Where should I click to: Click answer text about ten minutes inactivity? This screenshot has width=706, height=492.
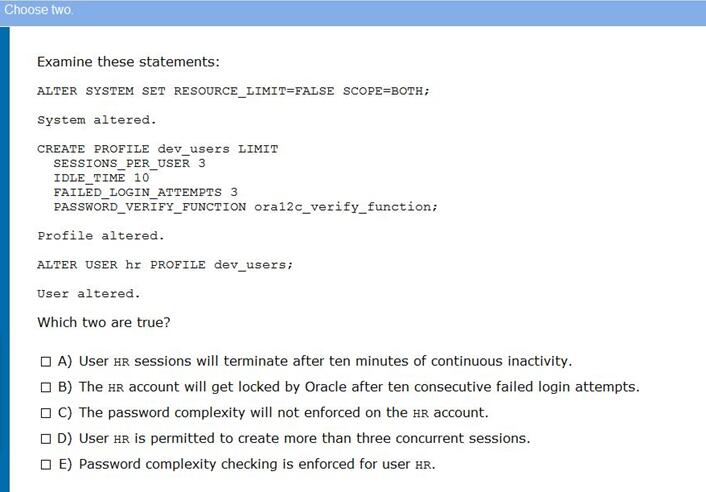click(326, 361)
